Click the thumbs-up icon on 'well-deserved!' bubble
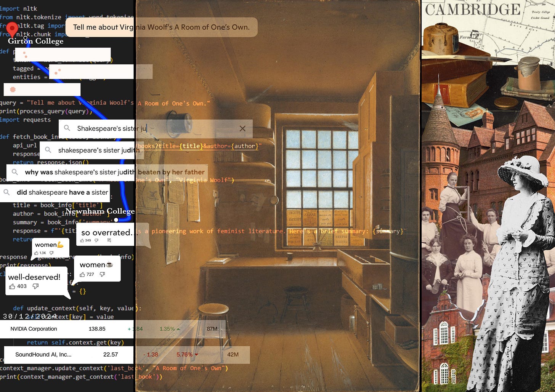555x392 pixels. click(12, 286)
